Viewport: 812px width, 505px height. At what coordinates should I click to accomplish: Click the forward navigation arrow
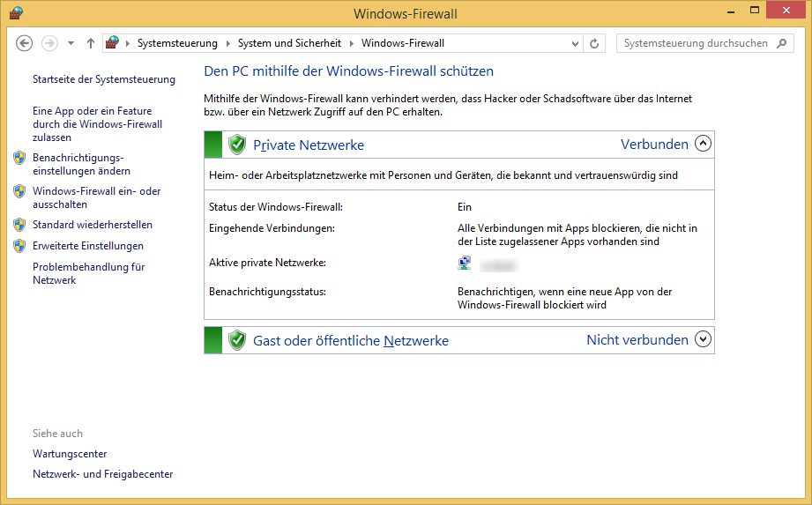(49, 43)
